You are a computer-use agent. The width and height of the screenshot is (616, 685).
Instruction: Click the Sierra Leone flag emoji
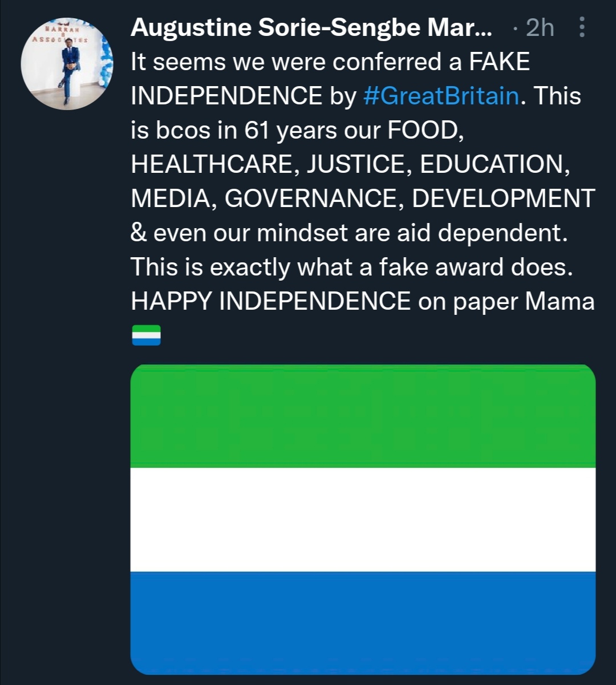146,335
